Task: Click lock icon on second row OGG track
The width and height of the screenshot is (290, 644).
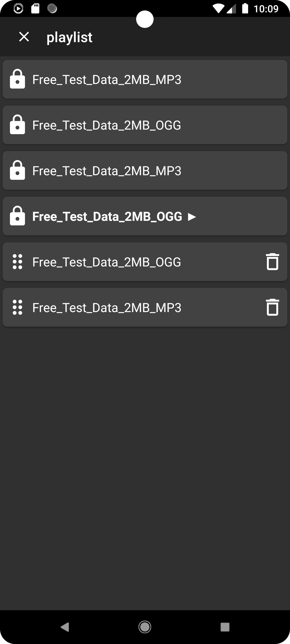Action: 17,125
